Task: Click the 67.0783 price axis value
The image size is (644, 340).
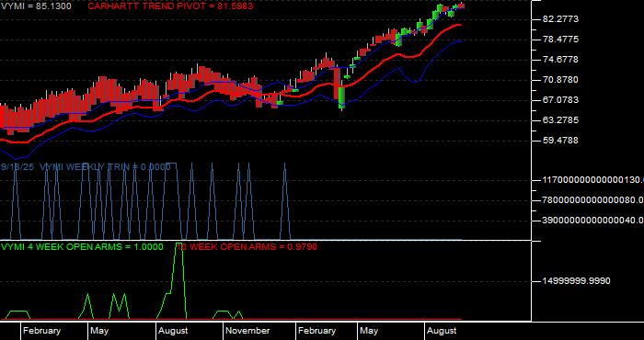Action: point(560,100)
